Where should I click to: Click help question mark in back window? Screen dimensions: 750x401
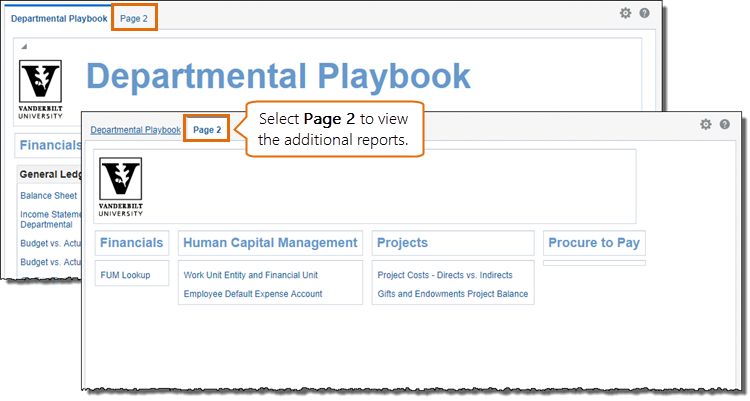(644, 13)
